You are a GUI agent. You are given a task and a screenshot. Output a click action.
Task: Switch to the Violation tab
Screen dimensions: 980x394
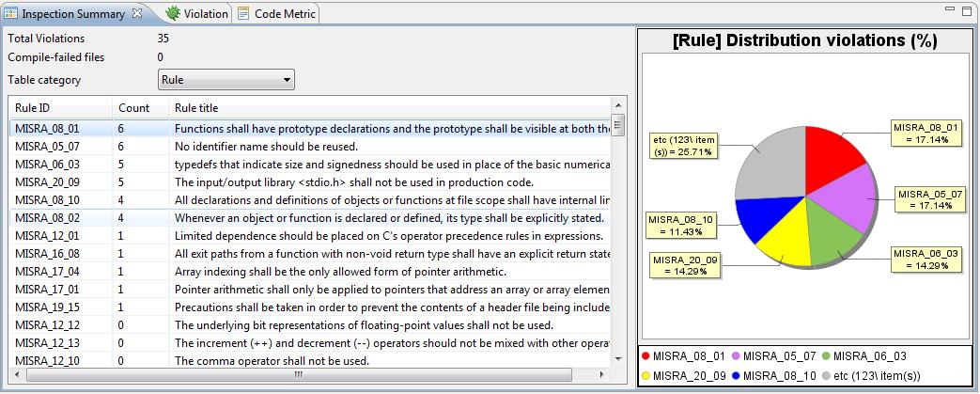(205, 14)
